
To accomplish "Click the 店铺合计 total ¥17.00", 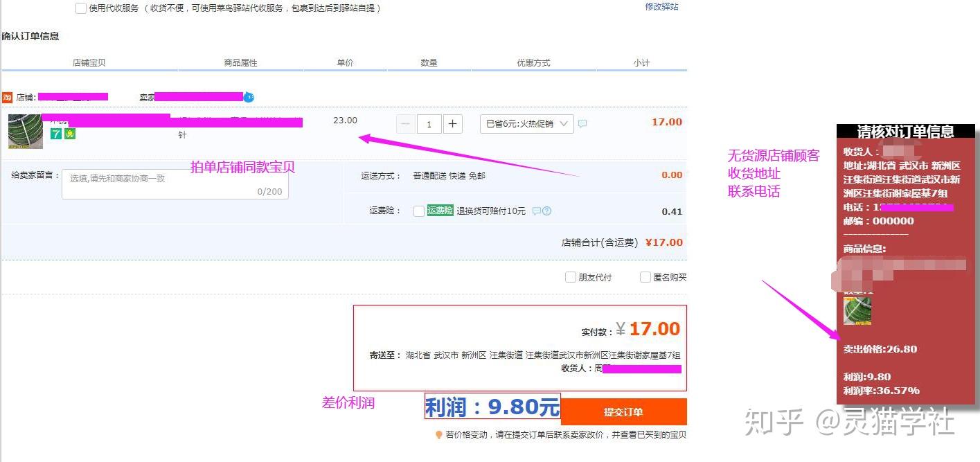I will pyautogui.click(x=664, y=242).
